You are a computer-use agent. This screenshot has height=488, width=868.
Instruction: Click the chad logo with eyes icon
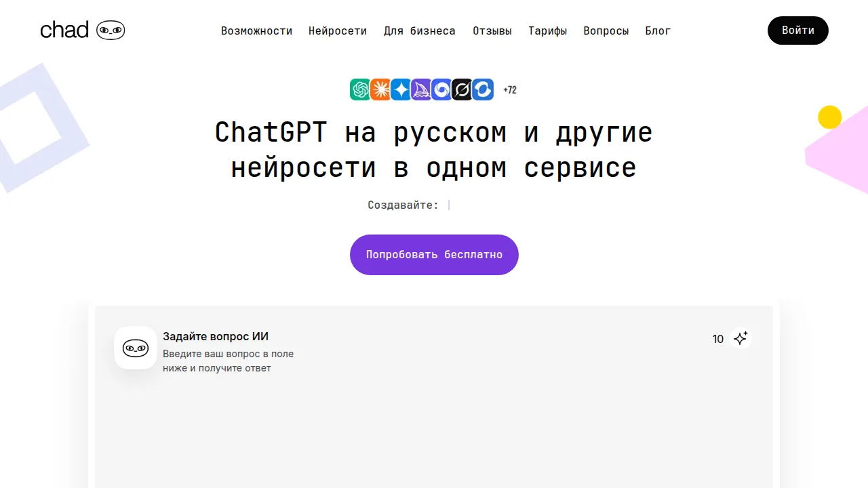point(83,30)
